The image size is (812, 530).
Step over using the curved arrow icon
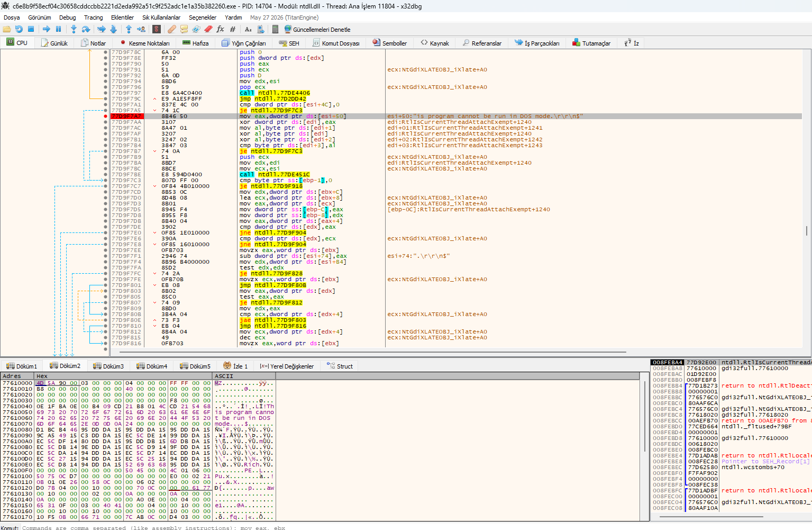coord(86,29)
